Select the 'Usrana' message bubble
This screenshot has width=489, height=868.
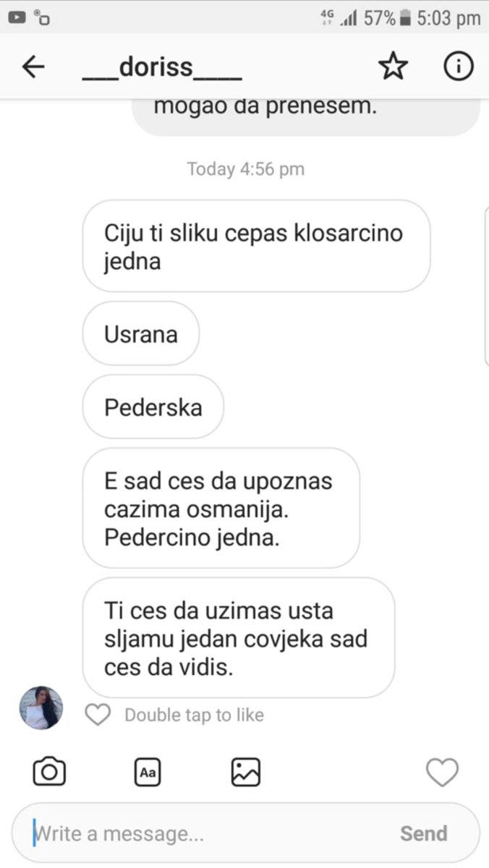141,334
